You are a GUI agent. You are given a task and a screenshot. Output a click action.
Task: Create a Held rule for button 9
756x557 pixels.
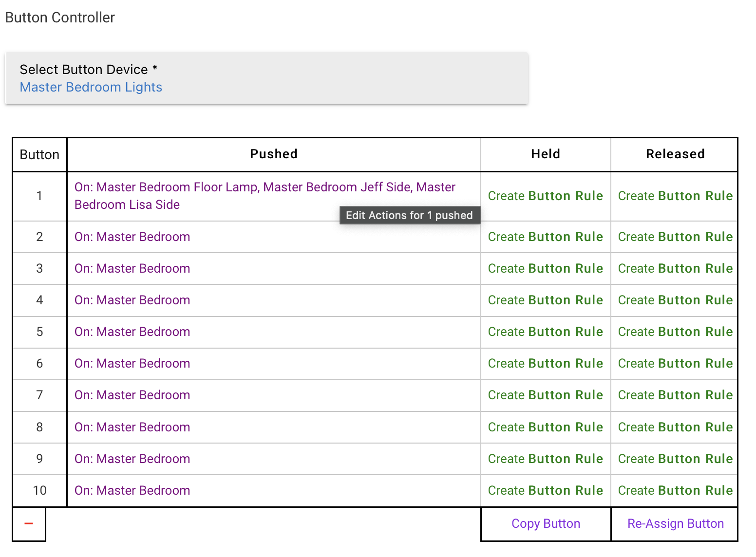tap(545, 459)
